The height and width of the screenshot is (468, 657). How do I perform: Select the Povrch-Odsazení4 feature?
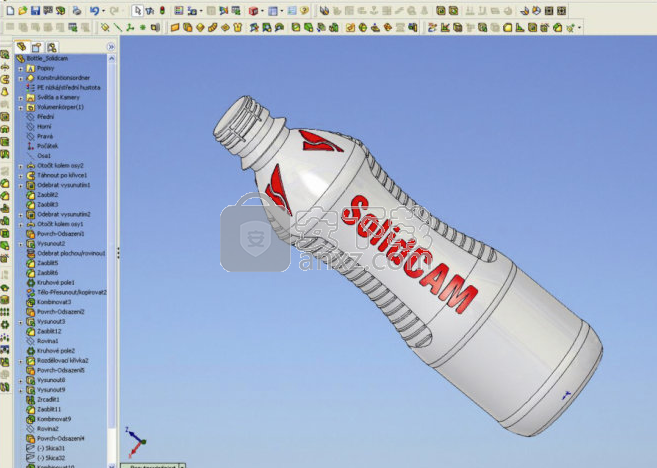coord(60,438)
